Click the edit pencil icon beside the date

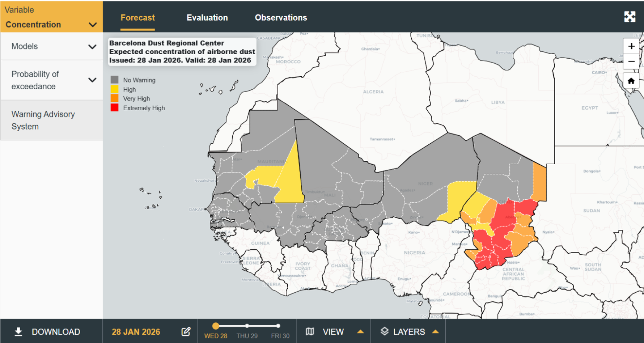click(186, 331)
